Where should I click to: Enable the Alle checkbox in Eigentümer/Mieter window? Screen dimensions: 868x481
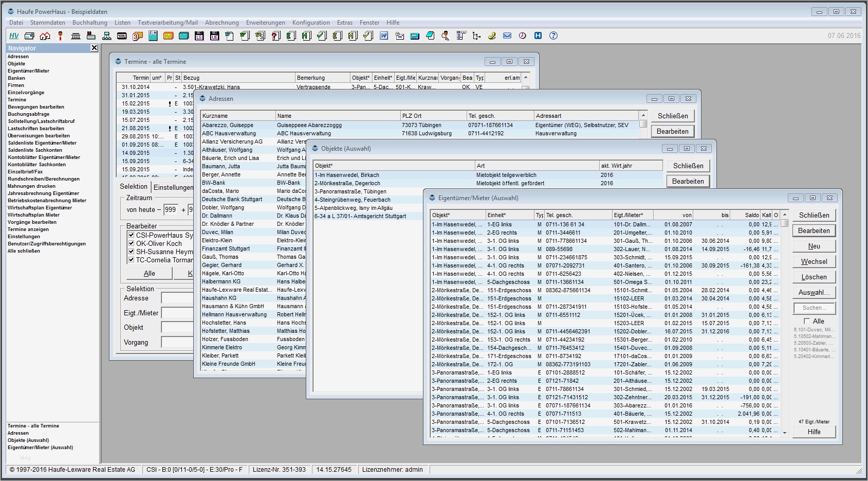tap(807, 321)
